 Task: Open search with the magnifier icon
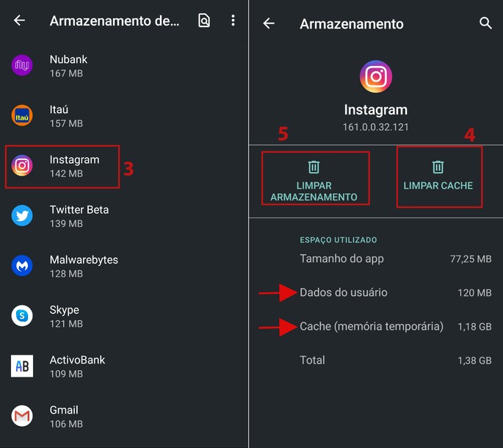485,23
